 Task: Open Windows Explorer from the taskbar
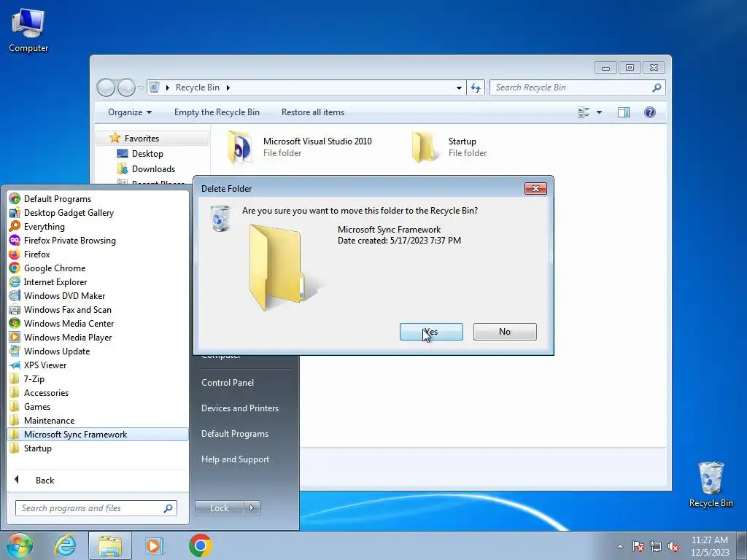click(110, 545)
